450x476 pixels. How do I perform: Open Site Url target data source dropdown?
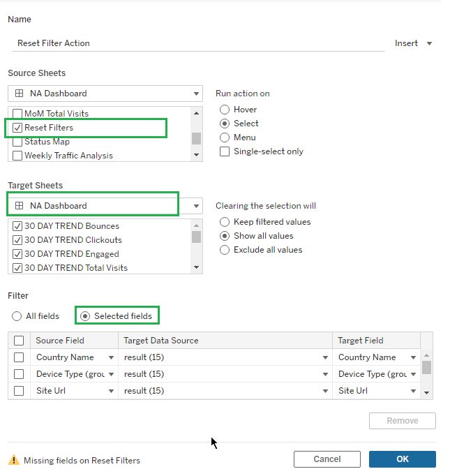(x=325, y=391)
